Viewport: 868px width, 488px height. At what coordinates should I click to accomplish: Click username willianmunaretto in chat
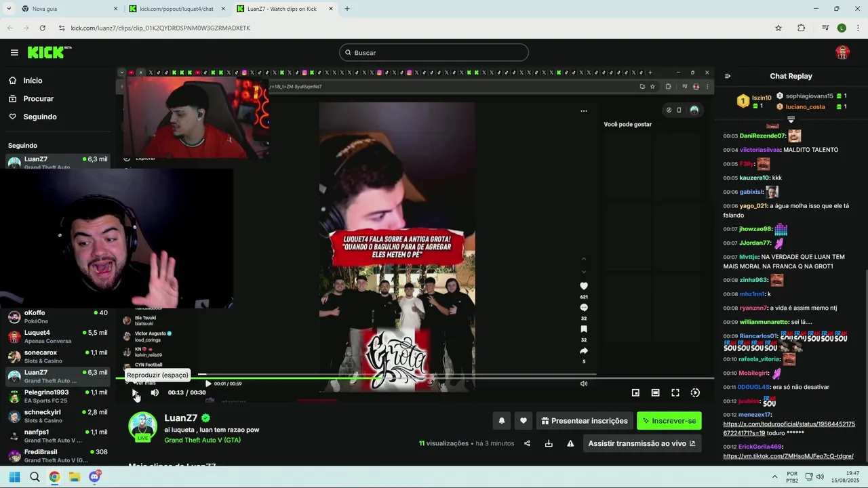tap(764, 322)
